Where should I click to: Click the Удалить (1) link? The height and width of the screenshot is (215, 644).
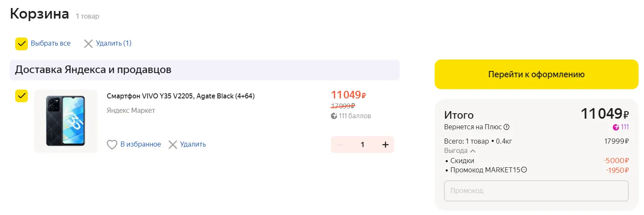pyautogui.click(x=114, y=44)
